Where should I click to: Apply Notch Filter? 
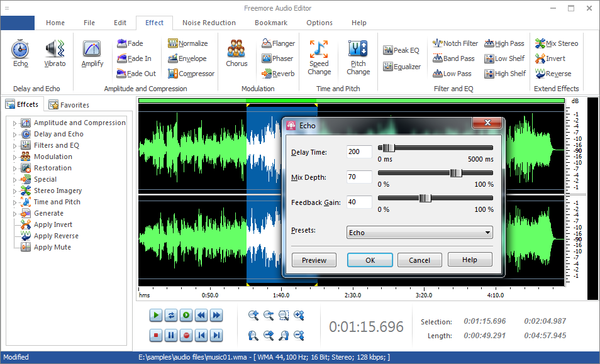point(455,43)
